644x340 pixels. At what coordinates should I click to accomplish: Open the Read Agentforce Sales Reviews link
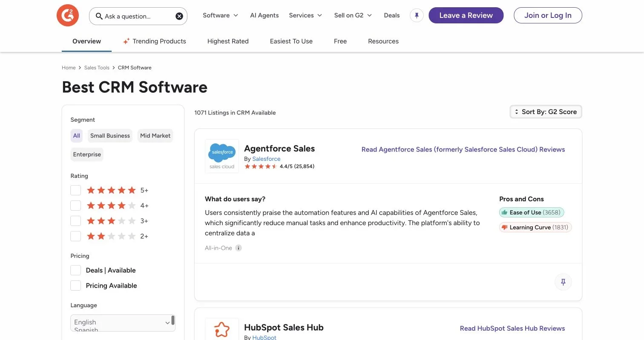(463, 149)
